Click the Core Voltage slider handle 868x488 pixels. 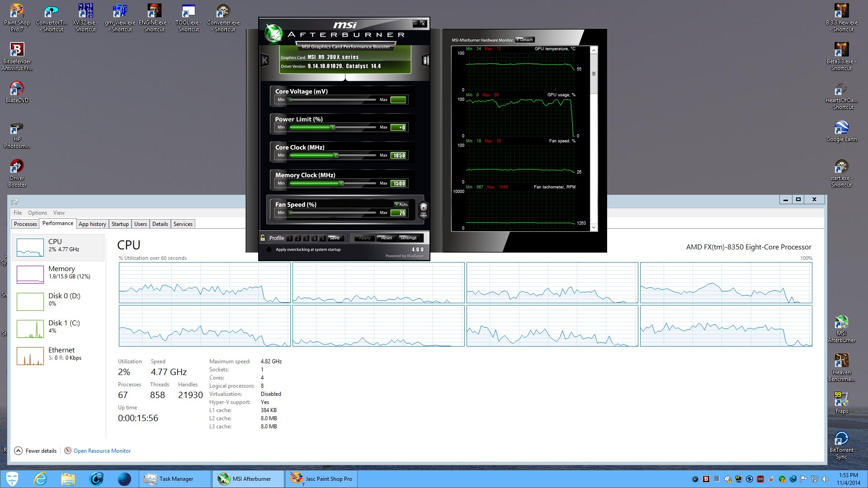290,99
